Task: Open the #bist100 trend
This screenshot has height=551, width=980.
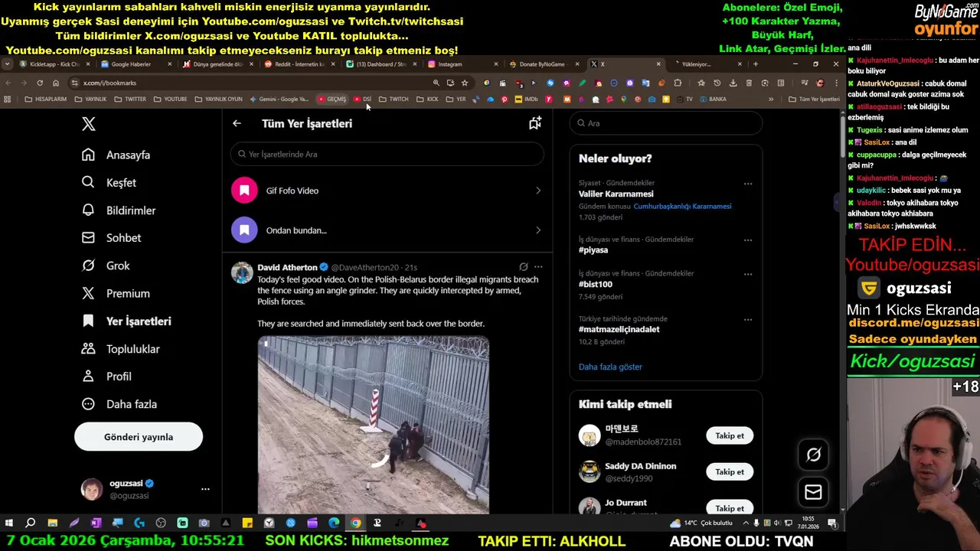Action: [x=596, y=284]
